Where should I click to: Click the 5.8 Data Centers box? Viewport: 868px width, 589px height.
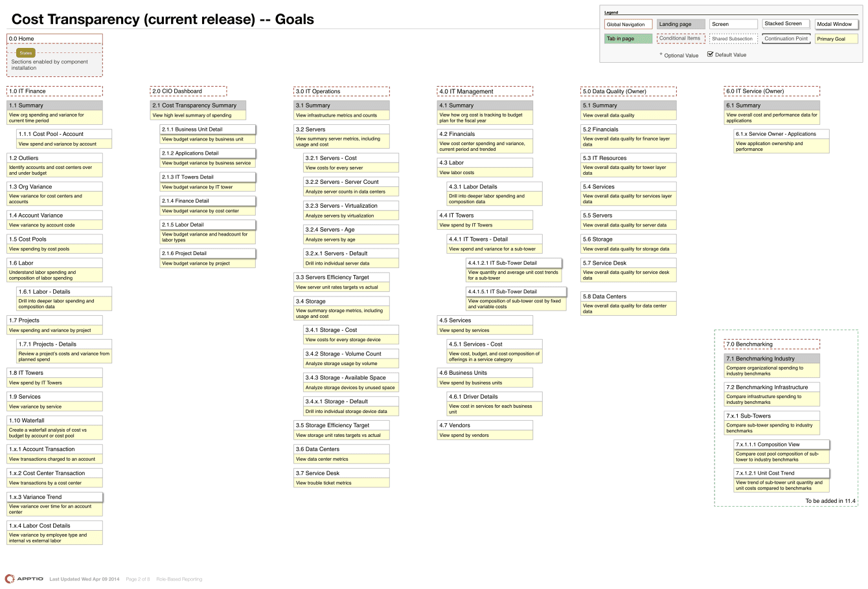[x=628, y=296]
